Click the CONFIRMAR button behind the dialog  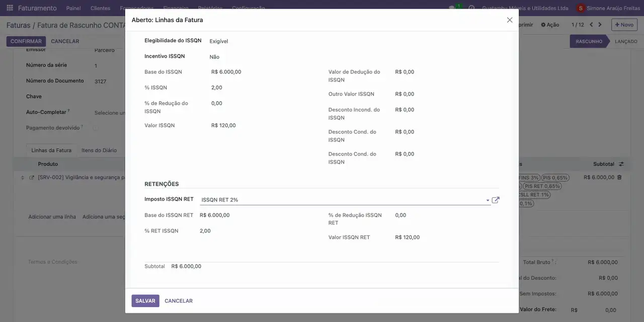tap(26, 41)
